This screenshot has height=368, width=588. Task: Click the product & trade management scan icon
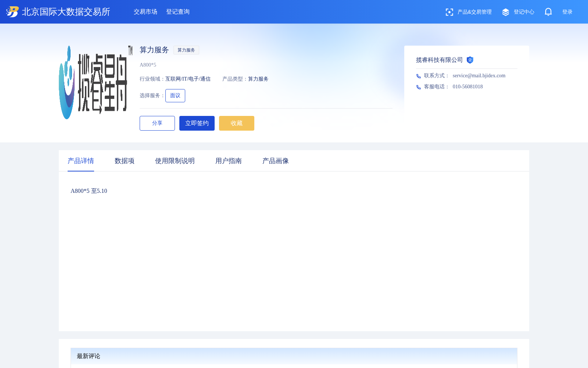(x=449, y=12)
